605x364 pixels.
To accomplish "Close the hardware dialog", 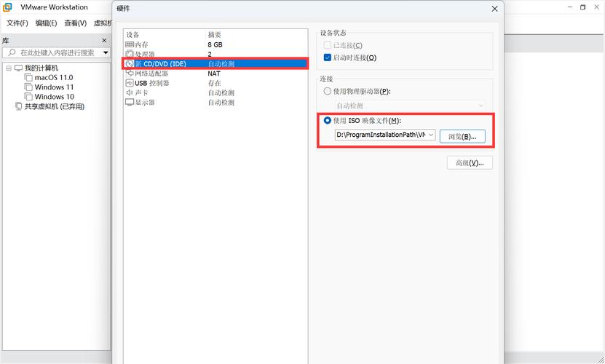I will point(494,9).
